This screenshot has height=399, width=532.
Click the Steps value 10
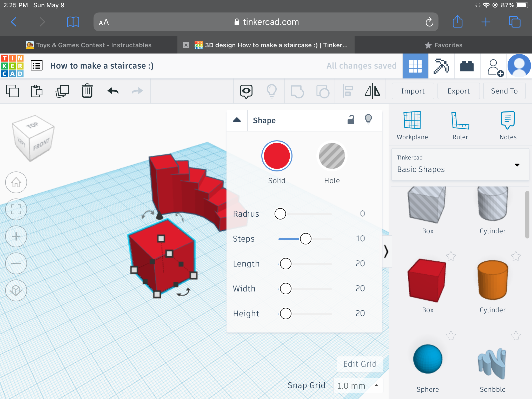360,238
